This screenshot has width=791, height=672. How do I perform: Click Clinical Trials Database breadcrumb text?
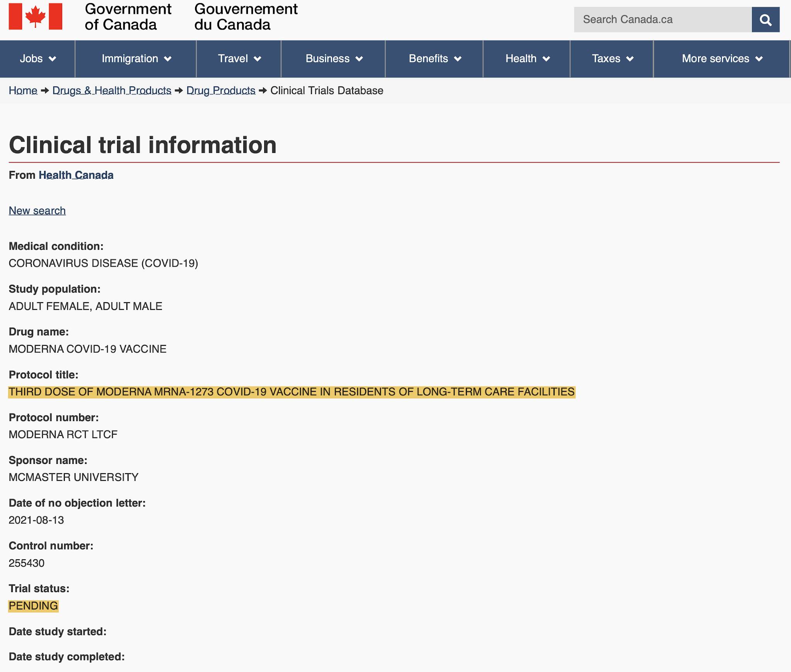coord(327,91)
